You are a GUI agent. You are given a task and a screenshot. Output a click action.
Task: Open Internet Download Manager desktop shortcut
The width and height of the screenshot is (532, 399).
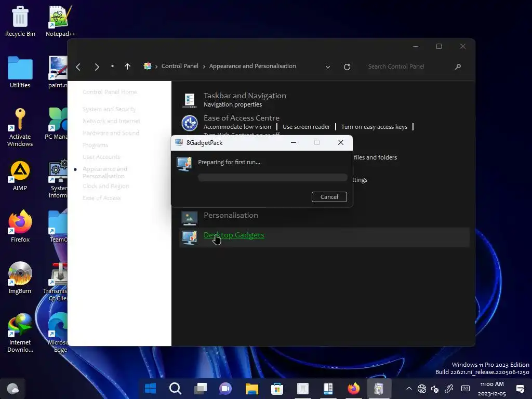pyautogui.click(x=20, y=333)
